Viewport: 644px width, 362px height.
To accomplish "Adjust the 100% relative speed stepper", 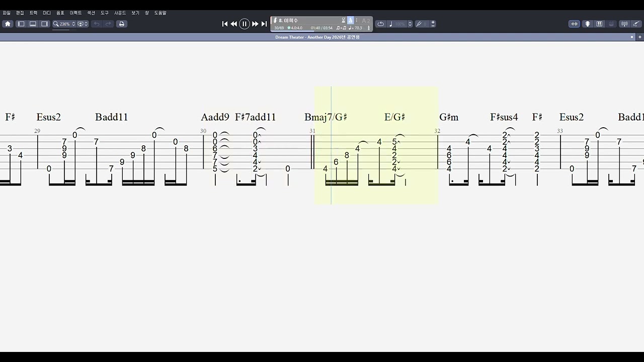I will 410,24.
